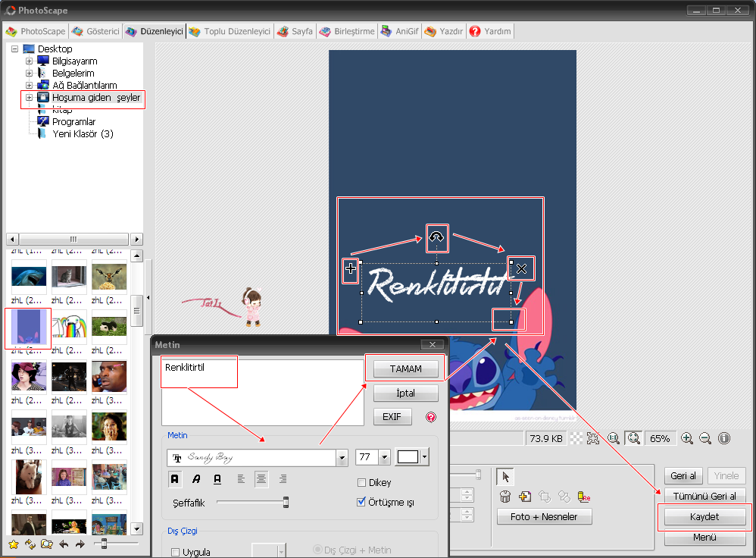Viewport: 756px width, 558px height.
Task: Click the back arrow under thumbnails
Action: point(64,544)
